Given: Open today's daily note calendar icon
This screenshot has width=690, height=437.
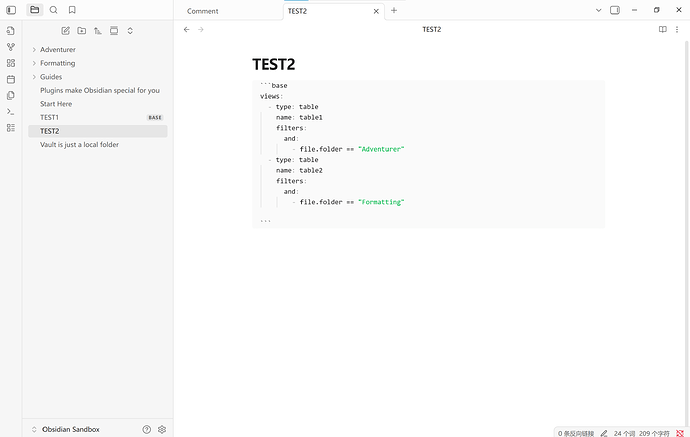Looking at the screenshot, I should pyautogui.click(x=11, y=79).
